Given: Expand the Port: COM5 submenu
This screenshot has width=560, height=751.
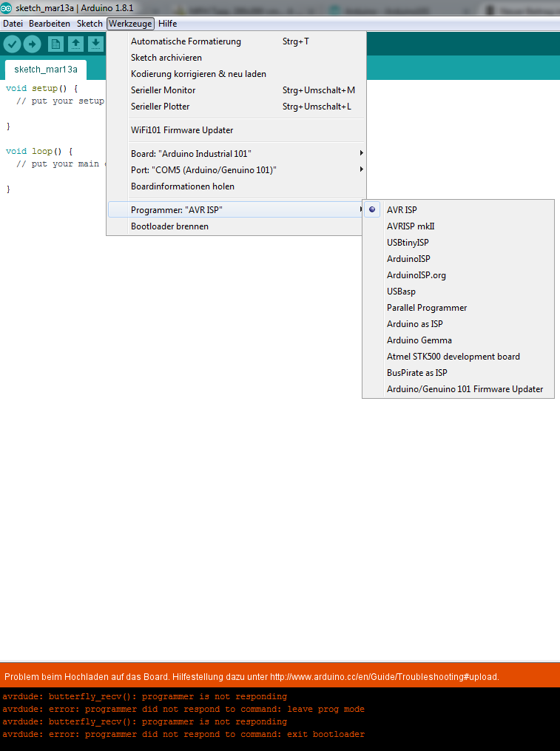Looking at the screenshot, I should (236, 170).
